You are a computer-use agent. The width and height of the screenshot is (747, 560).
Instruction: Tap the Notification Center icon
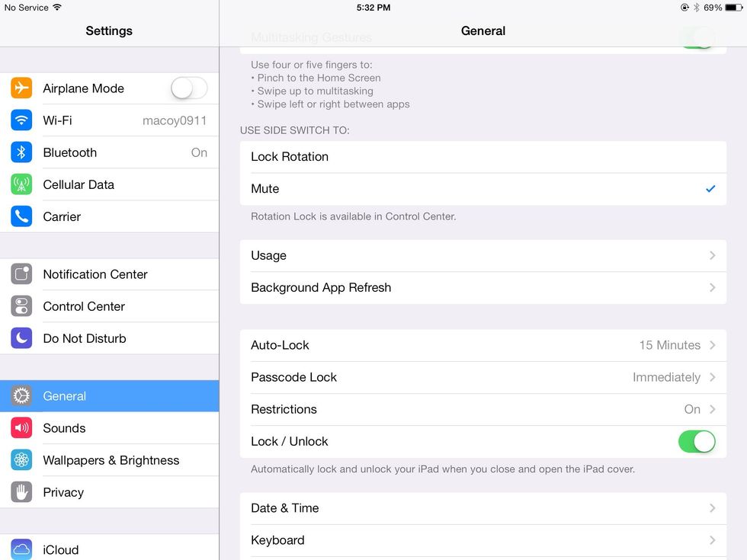click(x=21, y=274)
